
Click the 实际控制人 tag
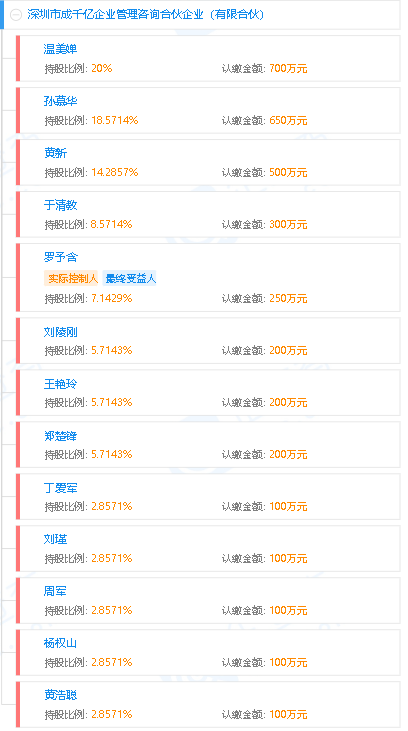point(71,278)
